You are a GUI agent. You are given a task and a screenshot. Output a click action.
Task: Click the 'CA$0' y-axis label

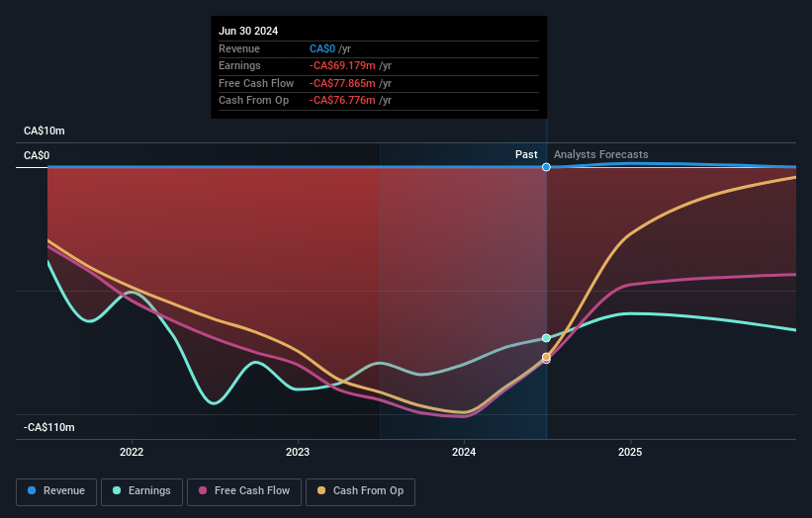[x=37, y=156]
